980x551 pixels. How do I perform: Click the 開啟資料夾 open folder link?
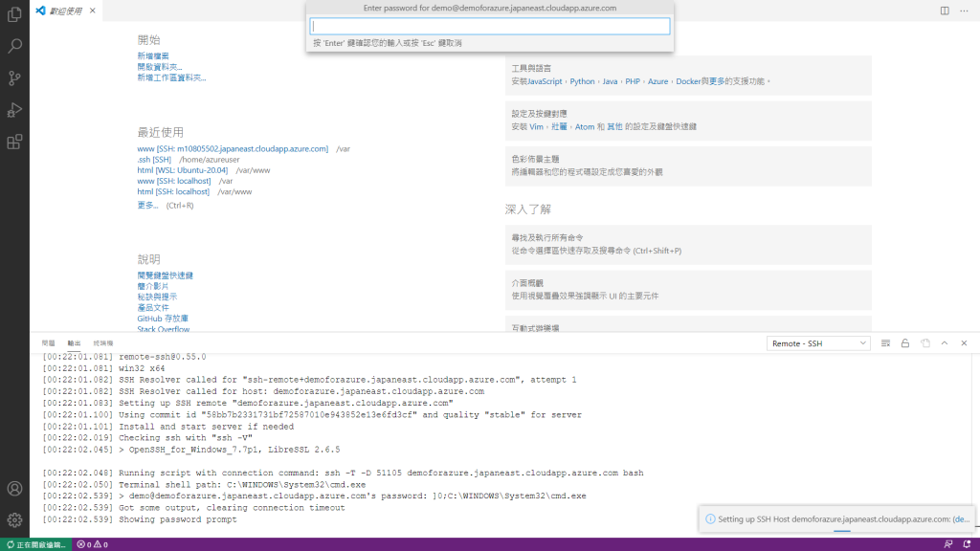(160, 67)
